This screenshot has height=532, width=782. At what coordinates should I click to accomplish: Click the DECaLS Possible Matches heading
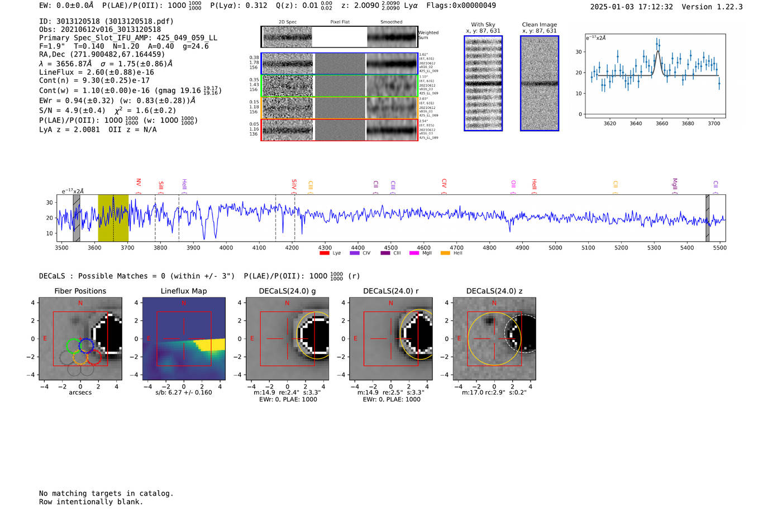[x=137, y=276]
